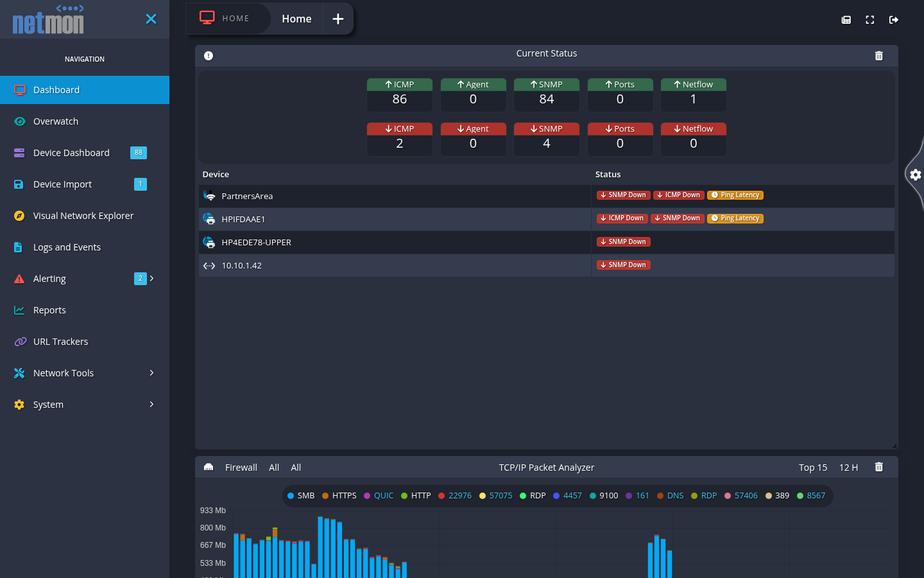Click the SNMP up status tile

coord(547,94)
